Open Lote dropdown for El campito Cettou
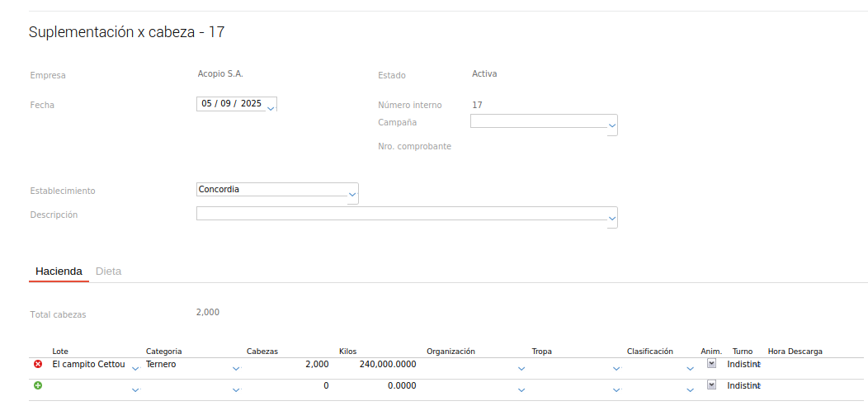 135,368
